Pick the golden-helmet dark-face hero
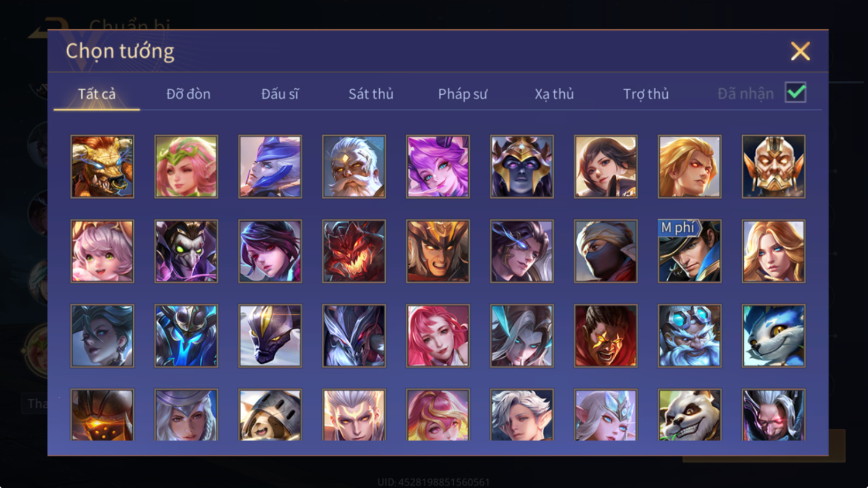Screen dimensions: 868x488 (x=522, y=167)
